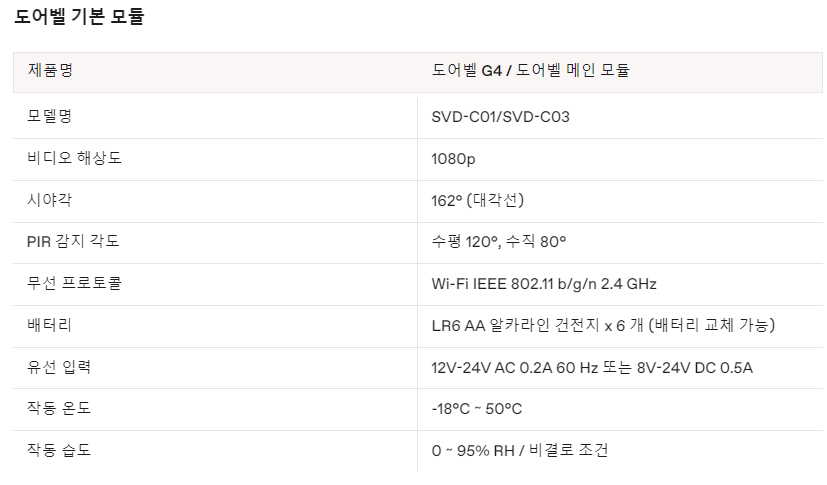Select the PIR 감지 각도 label
This screenshot has height=485, width=827.
point(73,241)
